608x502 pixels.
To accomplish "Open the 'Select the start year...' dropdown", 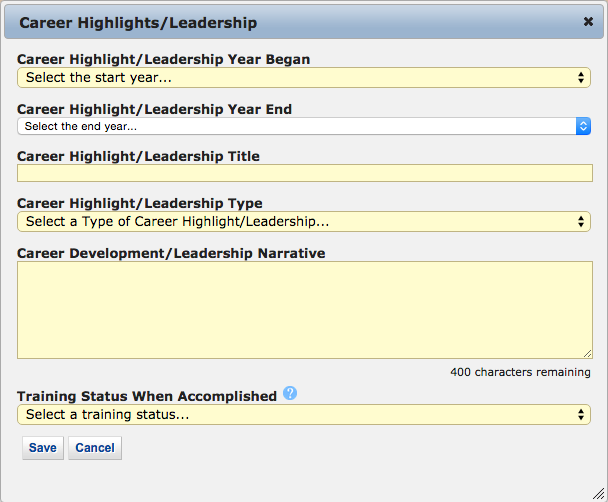I will pyautogui.click(x=304, y=77).
